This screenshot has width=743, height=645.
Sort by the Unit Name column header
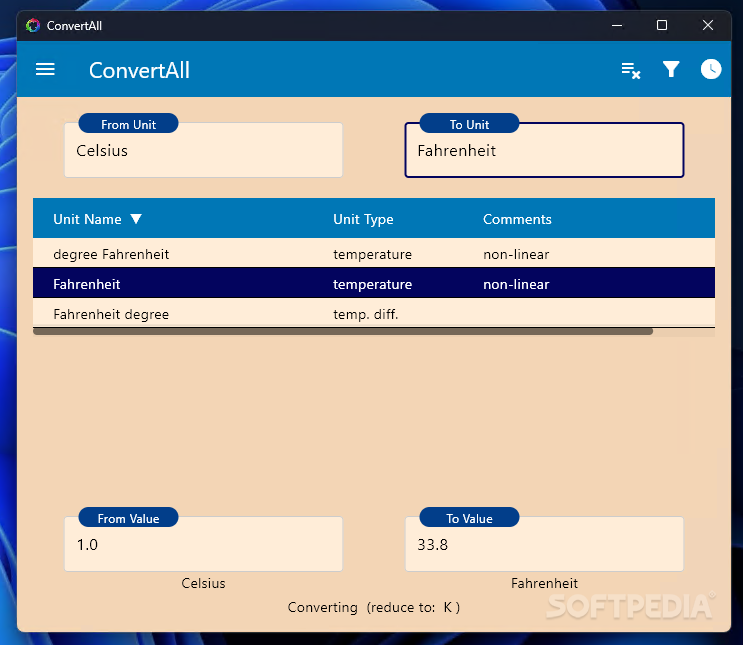(87, 219)
